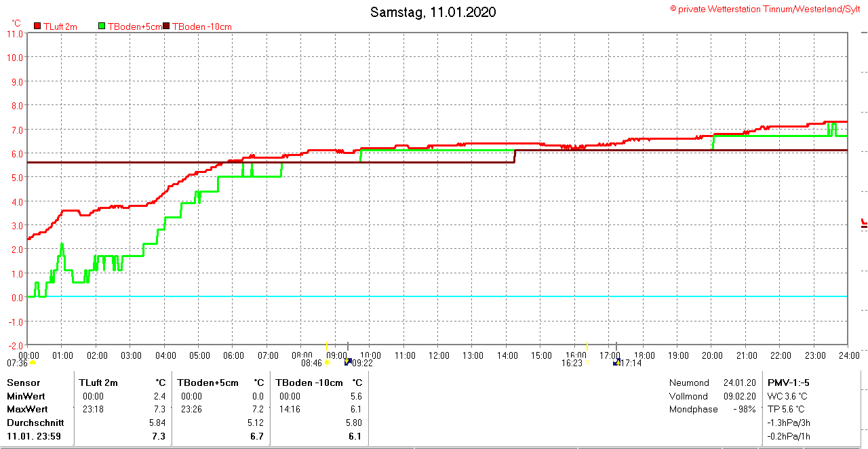The width and height of the screenshot is (868, 449).
Task: Click the Mondphase label
Action: point(693,409)
